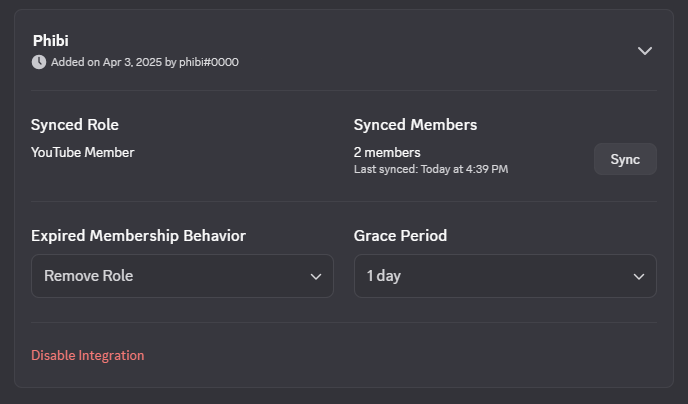Select the YouTube Member role name
The image size is (688, 404).
82,152
